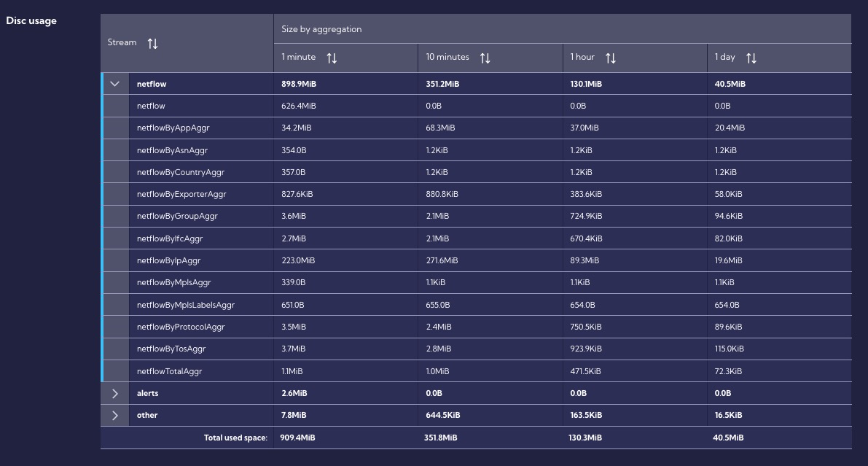Sort by 1 hour aggregation icon
Viewport: 868px width, 466px height.
[611, 58]
